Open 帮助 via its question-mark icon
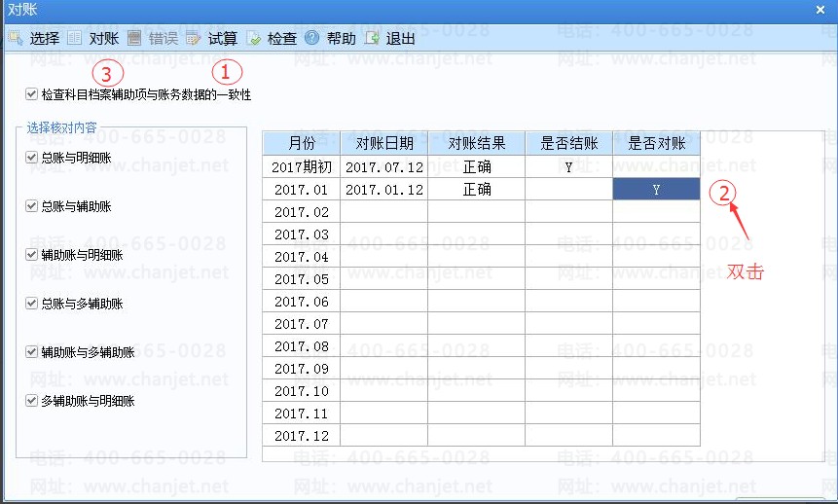The height and width of the screenshot is (504, 838). 312,38
